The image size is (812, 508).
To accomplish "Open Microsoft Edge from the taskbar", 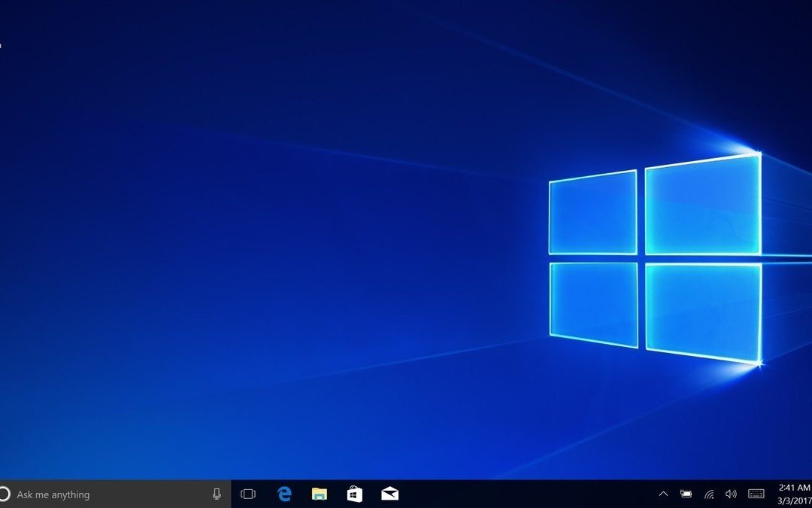I will click(284, 494).
